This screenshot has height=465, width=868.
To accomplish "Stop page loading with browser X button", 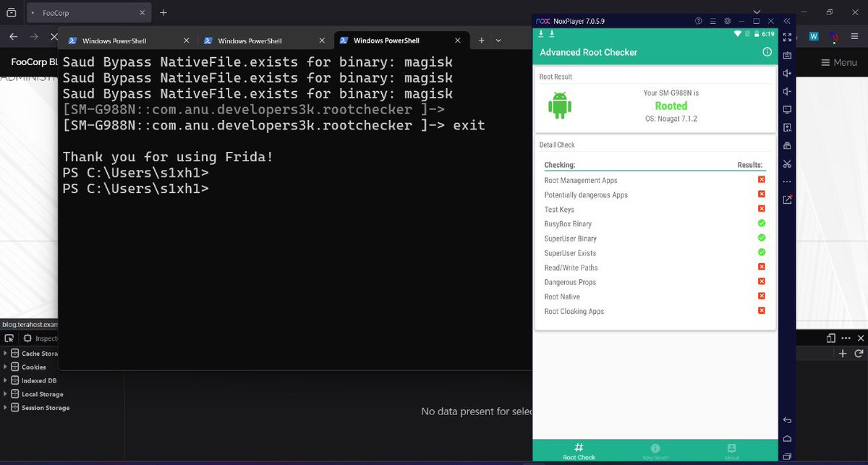I will (x=54, y=36).
